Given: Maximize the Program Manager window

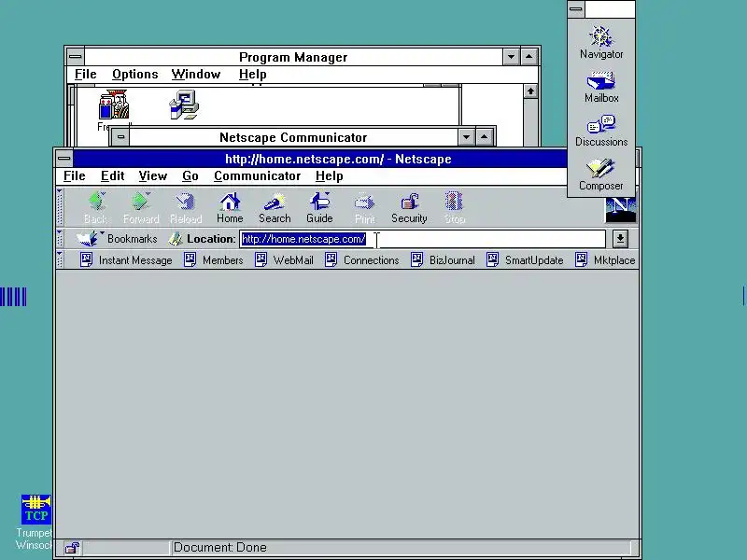Looking at the screenshot, I should pos(529,57).
